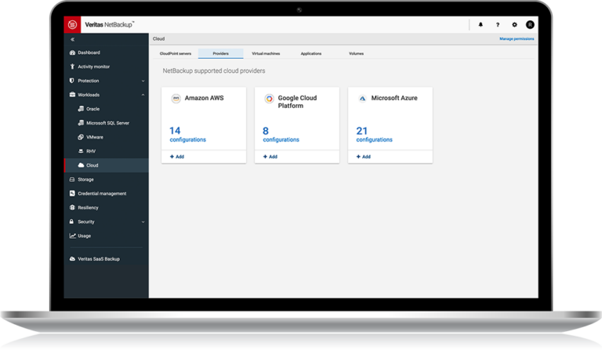Go to Veritas SaaS Backup

click(99, 258)
